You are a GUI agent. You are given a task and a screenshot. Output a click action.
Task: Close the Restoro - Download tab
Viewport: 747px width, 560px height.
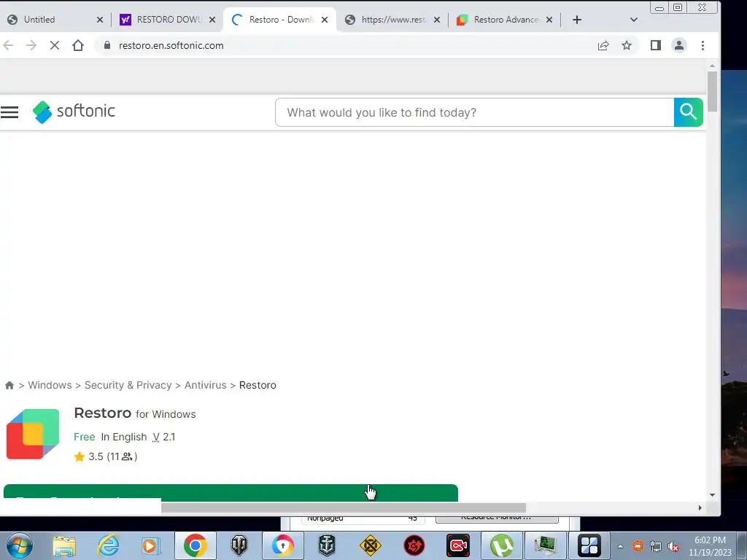tap(325, 20)
